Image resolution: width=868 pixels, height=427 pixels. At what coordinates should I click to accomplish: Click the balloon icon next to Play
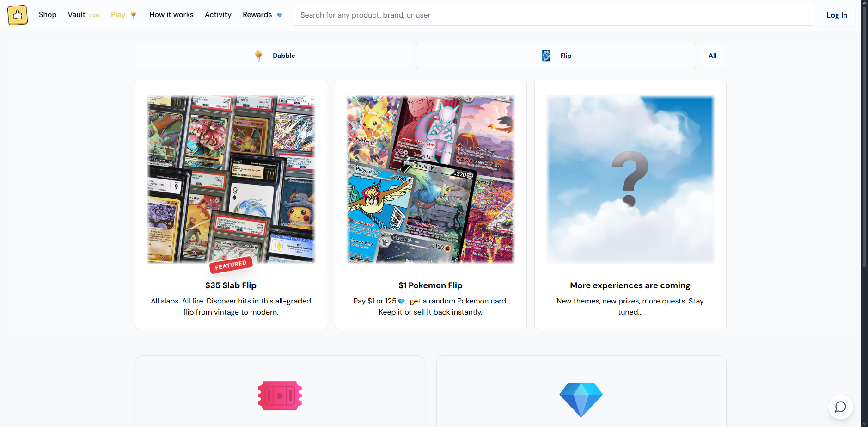pos(134,15)
